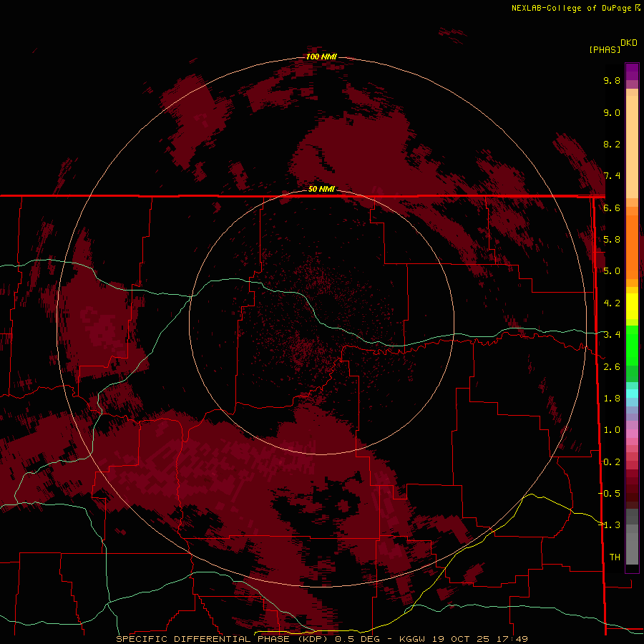Click the 3.4 value on color scale
Viewport: 644px width, 644px height.
click(612, 335)
